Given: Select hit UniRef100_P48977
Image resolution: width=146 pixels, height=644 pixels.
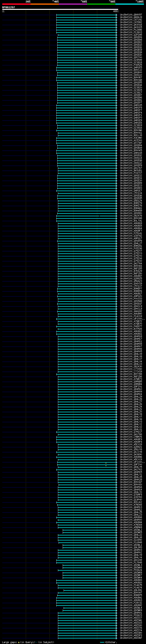Looking at the screenshot, I should 131,326.
